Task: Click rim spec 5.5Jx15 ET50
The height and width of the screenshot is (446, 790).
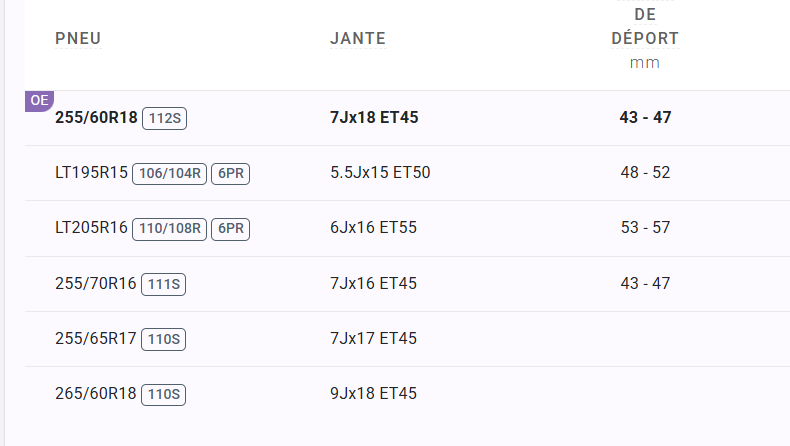Action: (380, 172)
